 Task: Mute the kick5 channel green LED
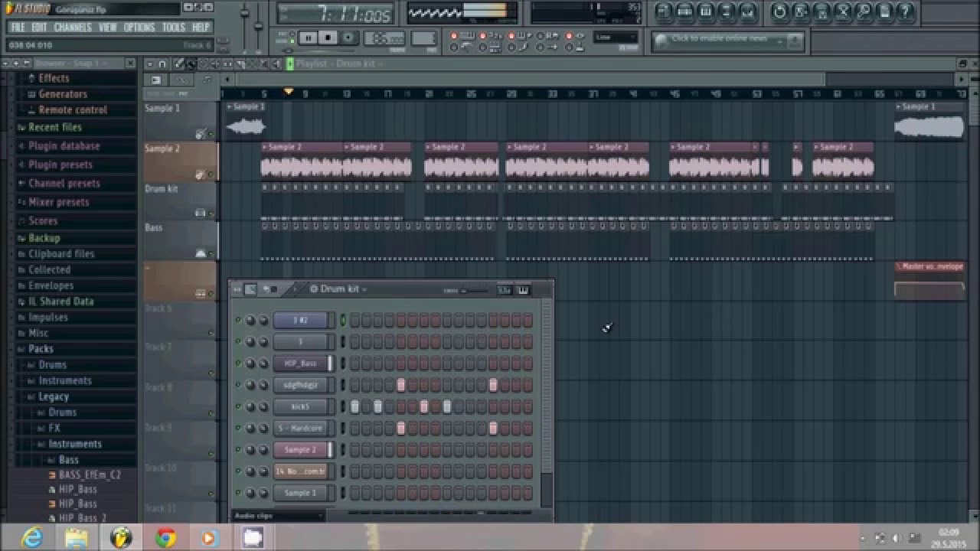tap(238, 406)
